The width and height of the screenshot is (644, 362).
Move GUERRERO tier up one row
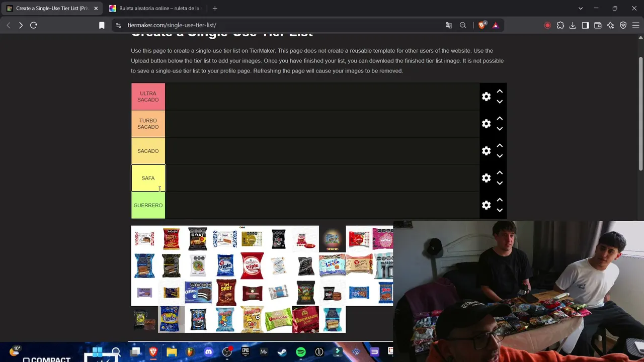click(x=500, y=200)
